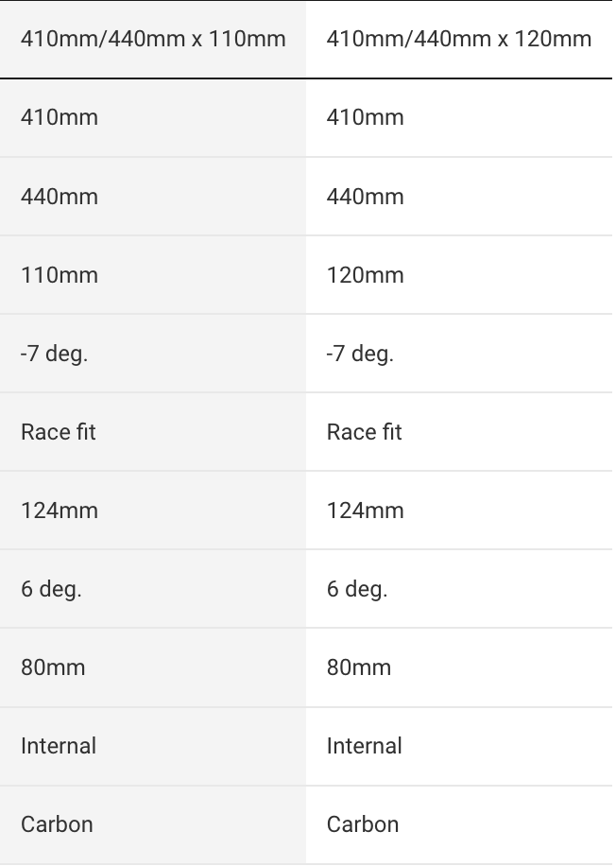Image resolution: width=616 pixels, height=866 pixels.
Task: Select the 410mm cell in the 110mm column
Action: pyautogui.click(x=60, y=117)
